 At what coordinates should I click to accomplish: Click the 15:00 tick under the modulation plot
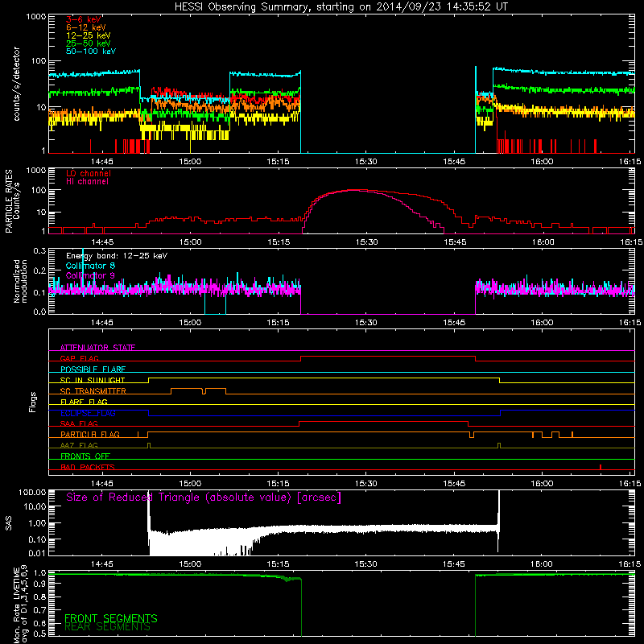190,323
